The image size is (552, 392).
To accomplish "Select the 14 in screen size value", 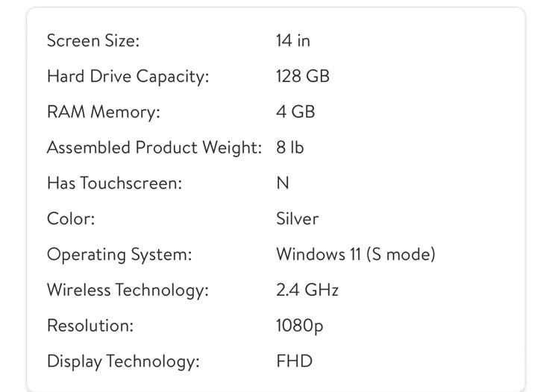I will click(293, 41).
